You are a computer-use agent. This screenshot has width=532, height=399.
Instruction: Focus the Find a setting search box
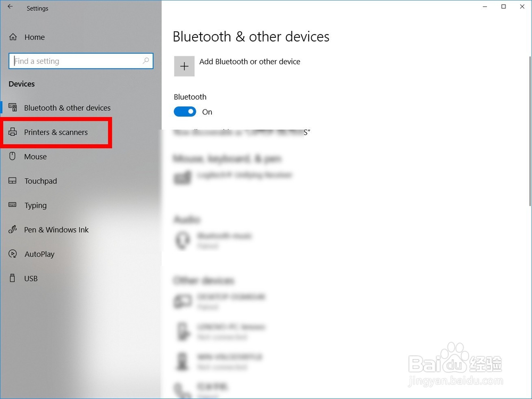point(81,61)
